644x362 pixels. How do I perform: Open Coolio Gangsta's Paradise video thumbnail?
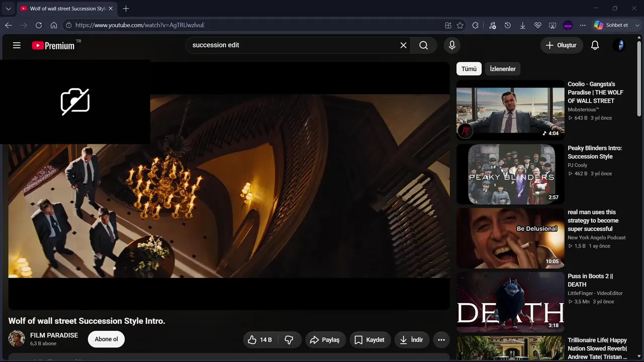click(510, 110)
